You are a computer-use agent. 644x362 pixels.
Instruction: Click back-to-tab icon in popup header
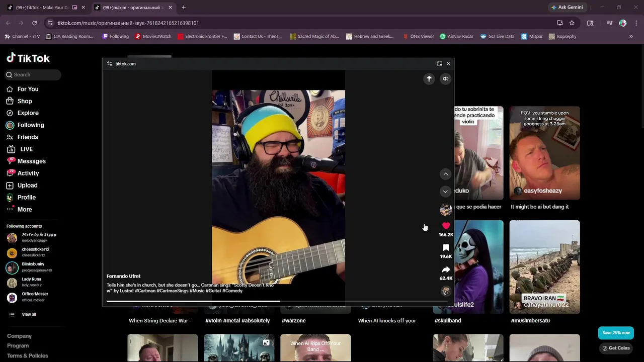(439, 63)
